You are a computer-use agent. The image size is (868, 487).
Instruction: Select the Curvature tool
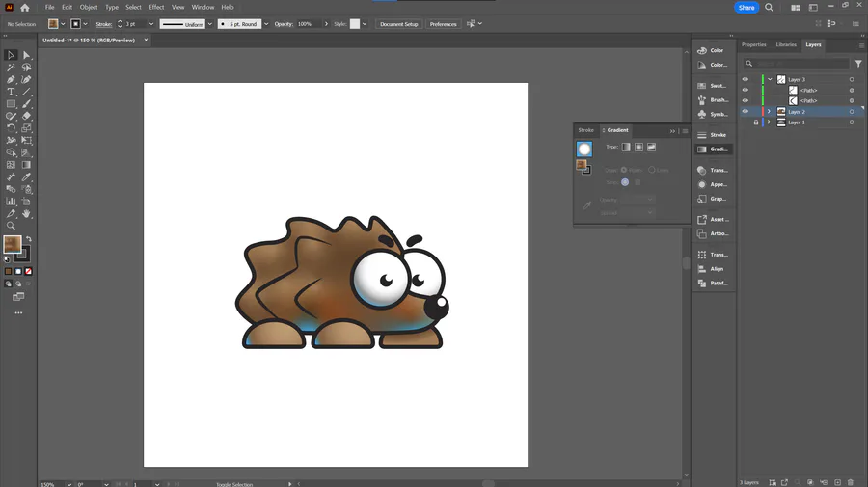26,79
